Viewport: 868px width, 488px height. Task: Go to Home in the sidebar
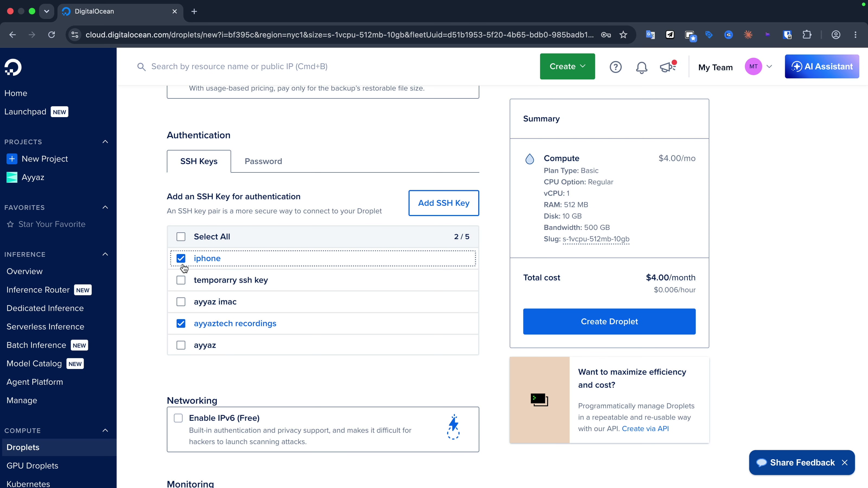16,93
